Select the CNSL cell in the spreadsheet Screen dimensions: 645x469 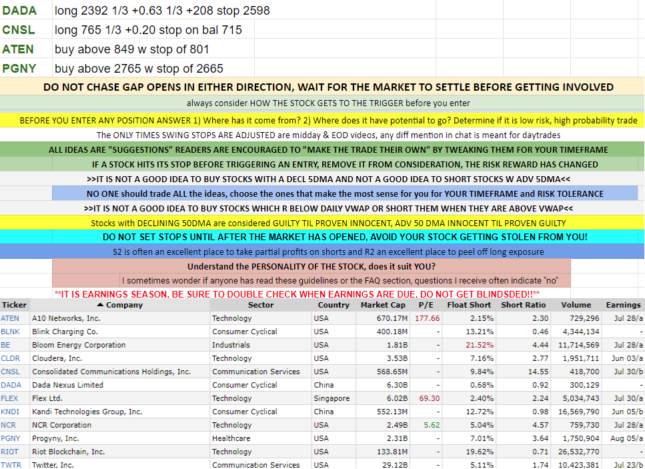tap(26, 30)
